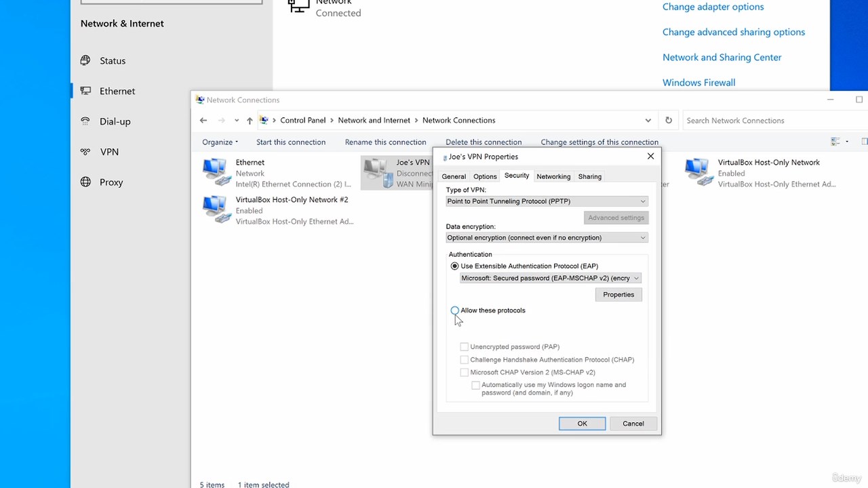Switch to the Sharing tab
This screenshot has height=488, width=868.
[x=590, y=177]
